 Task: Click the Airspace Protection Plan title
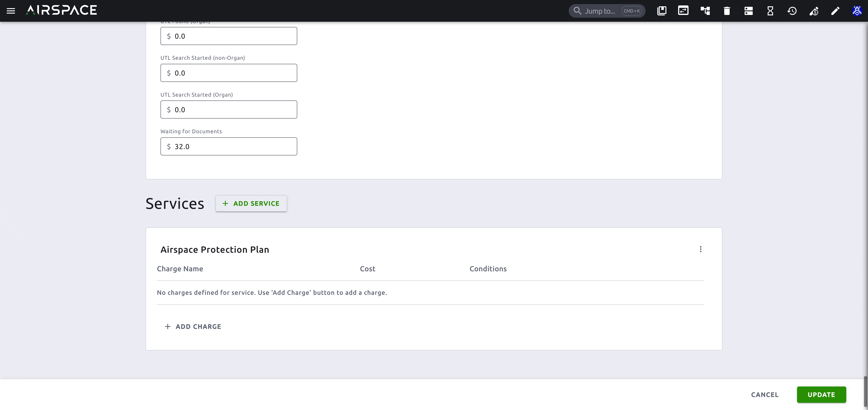[215, 250]
